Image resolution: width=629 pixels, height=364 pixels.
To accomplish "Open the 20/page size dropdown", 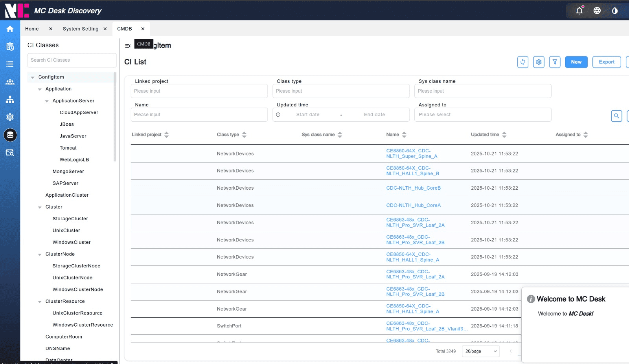I will (481, 351).
